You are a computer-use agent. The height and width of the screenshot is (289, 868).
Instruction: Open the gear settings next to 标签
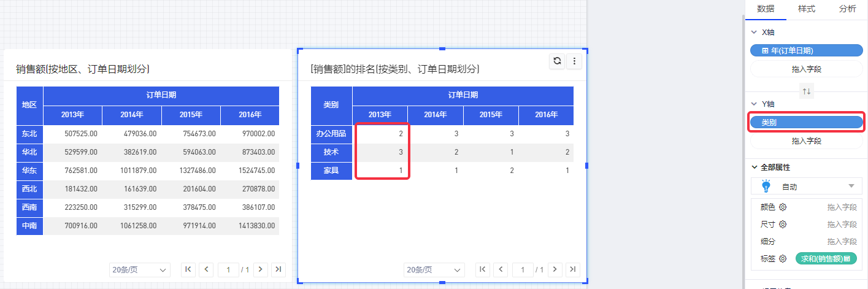point(783,259)
